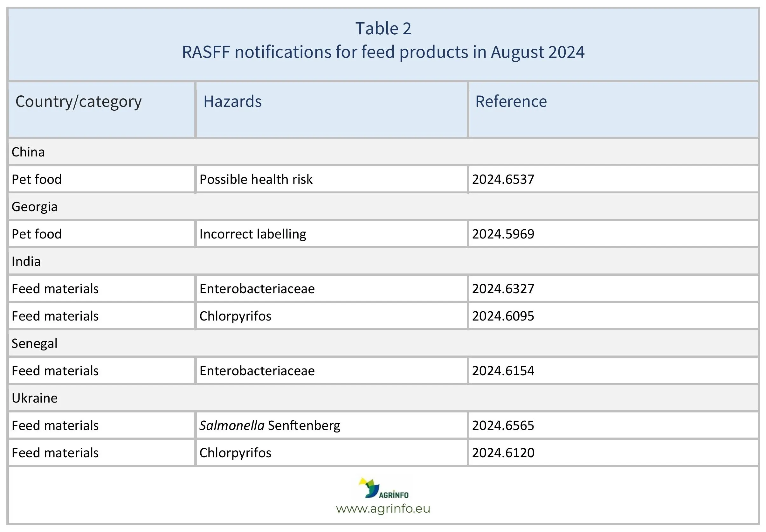Select the Georgia country row

tap(383, 206)
